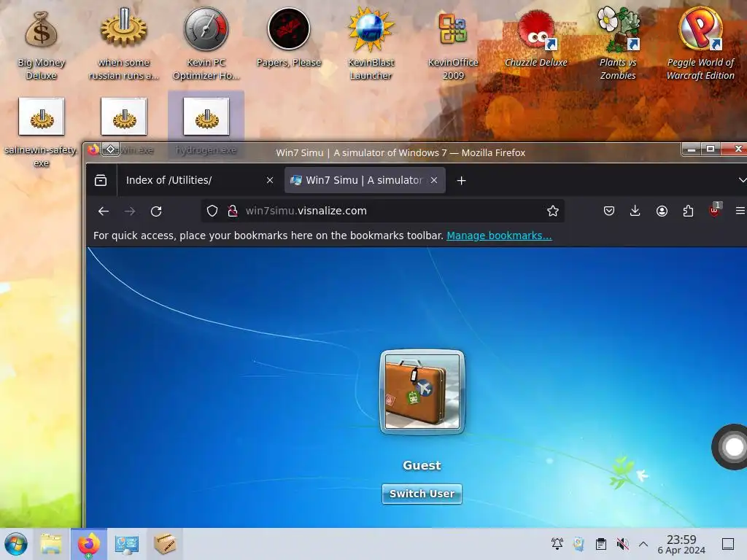
Task: Open the Start menu orb
Action: click(16, 544)
